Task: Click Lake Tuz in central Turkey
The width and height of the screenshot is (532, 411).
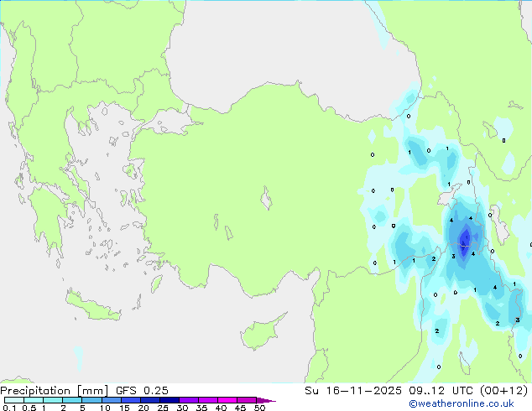Action: tap(267, 201)
